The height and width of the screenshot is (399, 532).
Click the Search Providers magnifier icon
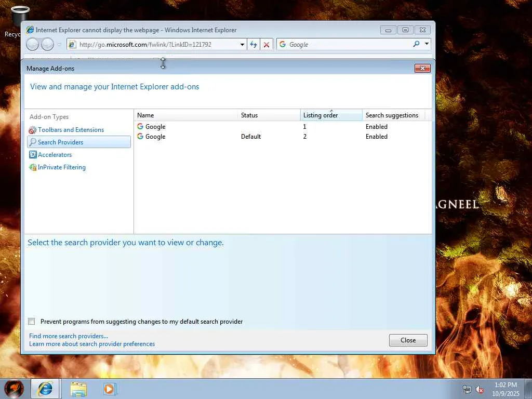click(x=33, y=142)
